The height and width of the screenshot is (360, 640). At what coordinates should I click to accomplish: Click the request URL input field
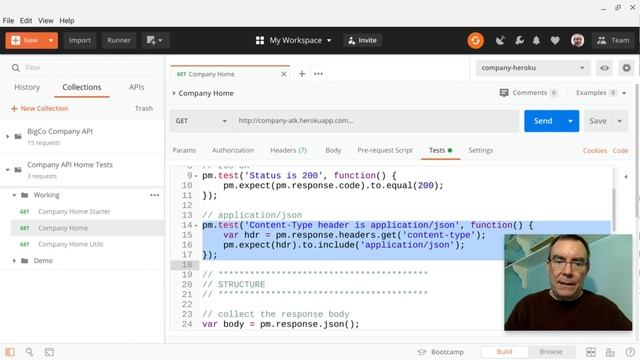[x=376, y=121]
